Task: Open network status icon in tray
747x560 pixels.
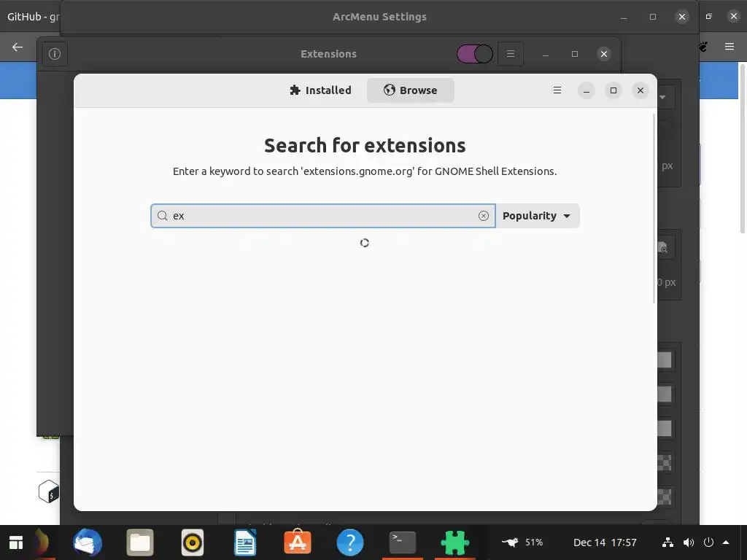Action: 668,542
